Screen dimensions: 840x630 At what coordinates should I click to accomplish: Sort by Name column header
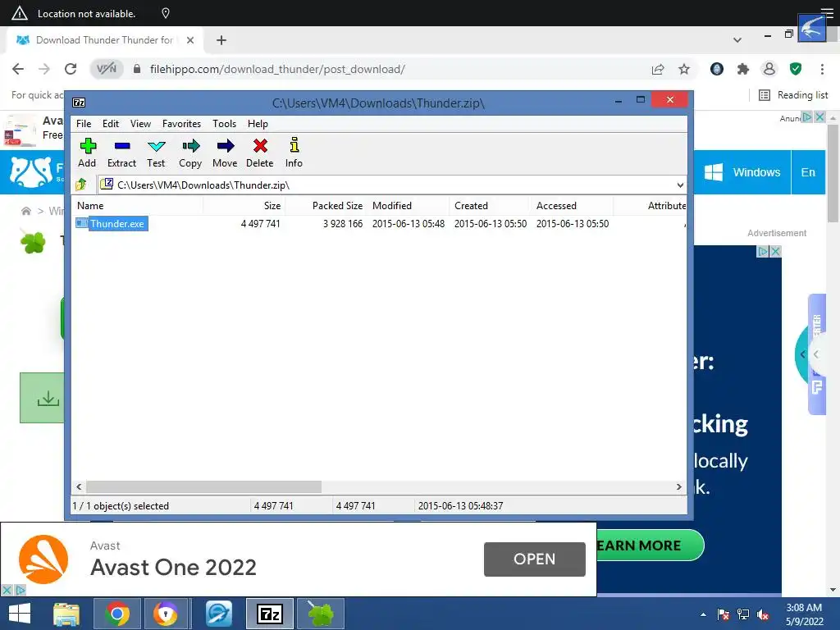pos(138,206)
